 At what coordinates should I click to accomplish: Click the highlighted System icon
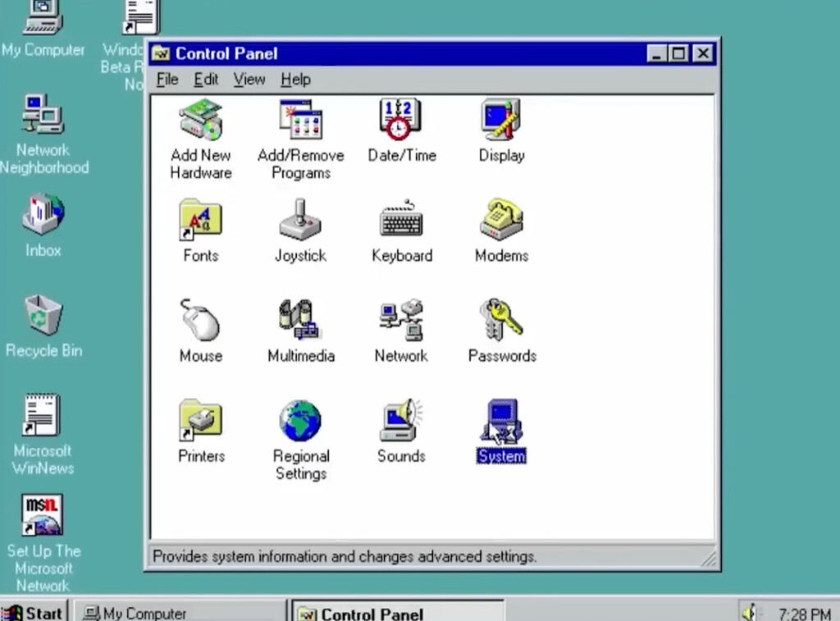pyautogui.click(x=501, y=421)
